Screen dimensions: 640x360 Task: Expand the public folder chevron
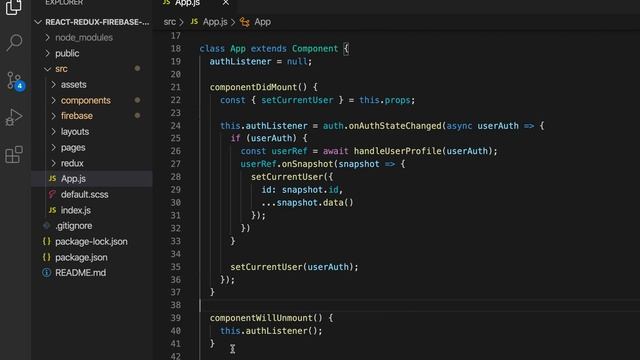click(x=47, y=53)
